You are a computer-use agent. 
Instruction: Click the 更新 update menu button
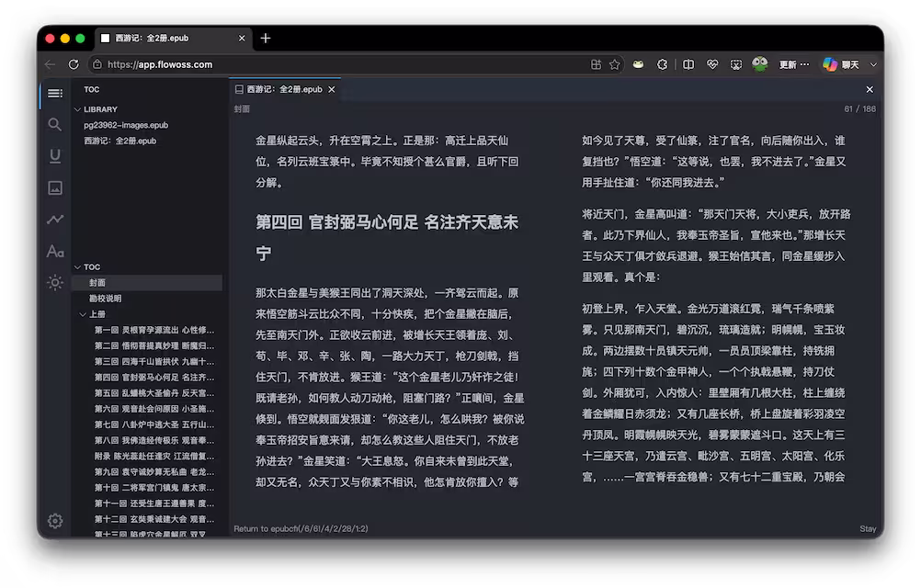794,64
